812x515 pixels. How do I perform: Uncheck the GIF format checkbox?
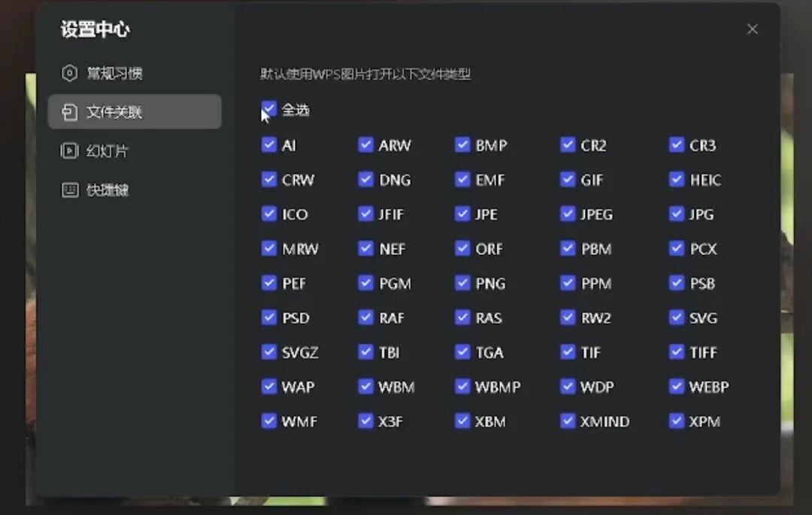(x=568, y=179)
